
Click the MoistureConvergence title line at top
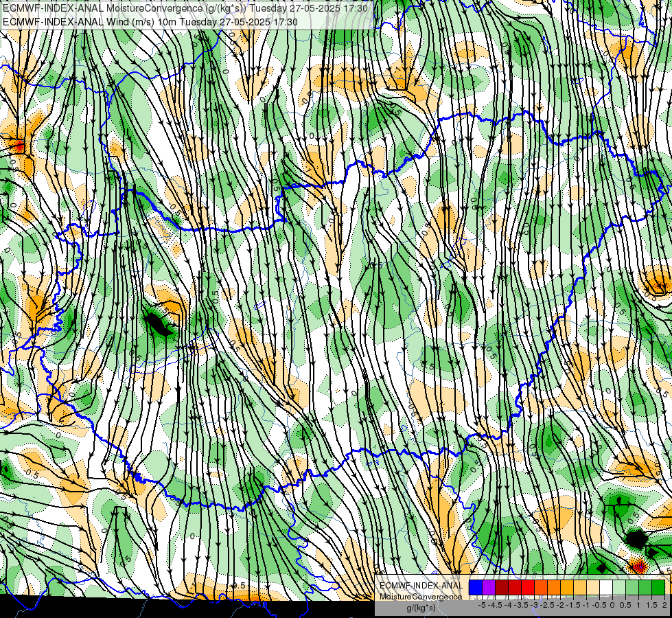[185, 8]
